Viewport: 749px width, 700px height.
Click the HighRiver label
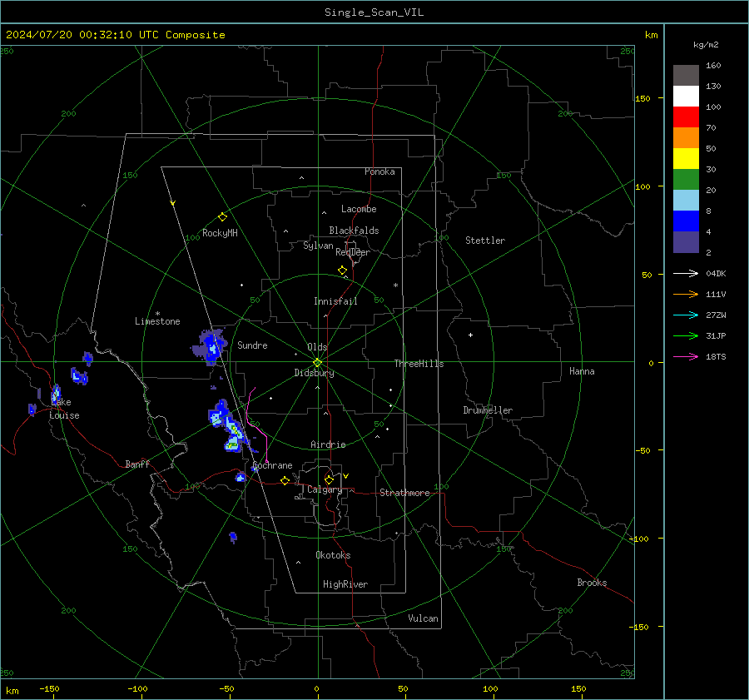click(x=345, y=584)
